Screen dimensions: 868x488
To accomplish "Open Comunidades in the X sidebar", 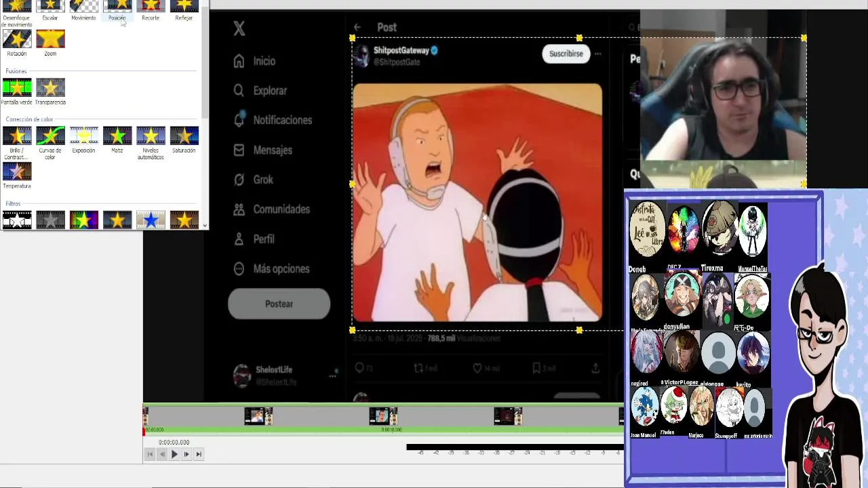I will coord(272,209).
